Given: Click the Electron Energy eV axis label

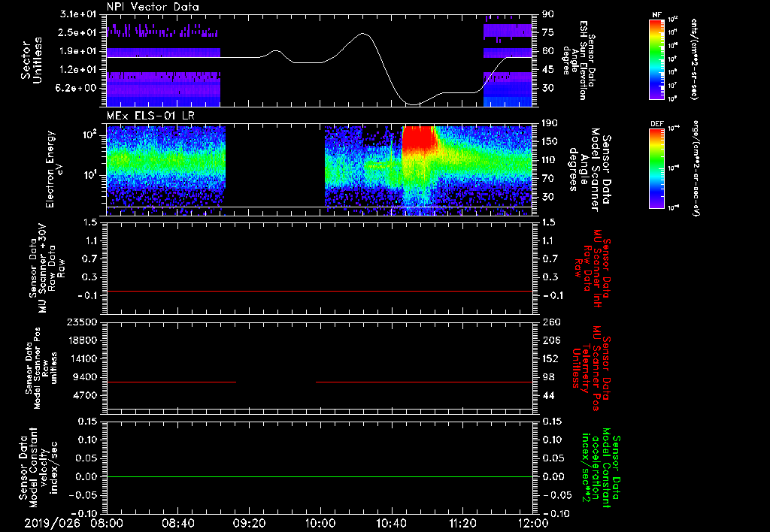Looking at the screenshot, I should coord(55,169).
